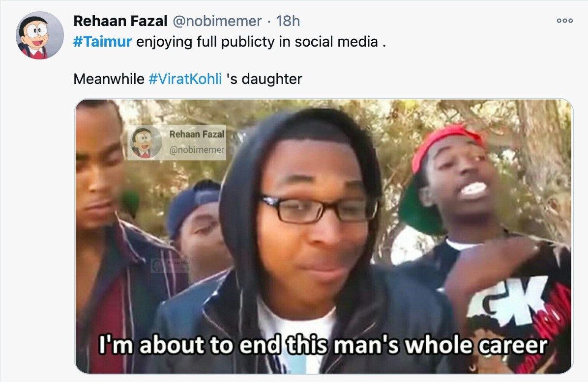
Task: Open the tweet via the 18h timestamp
Action: coord(288,21)
